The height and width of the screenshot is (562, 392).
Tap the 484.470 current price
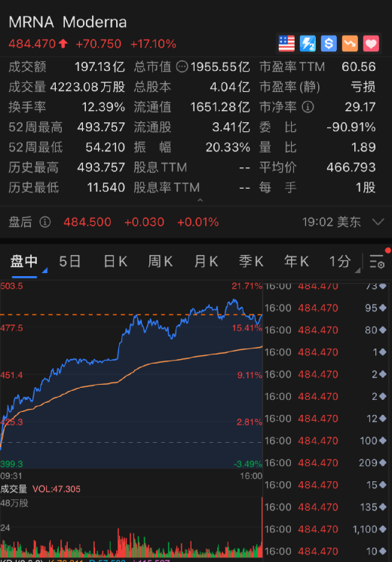tap(32, 44)
